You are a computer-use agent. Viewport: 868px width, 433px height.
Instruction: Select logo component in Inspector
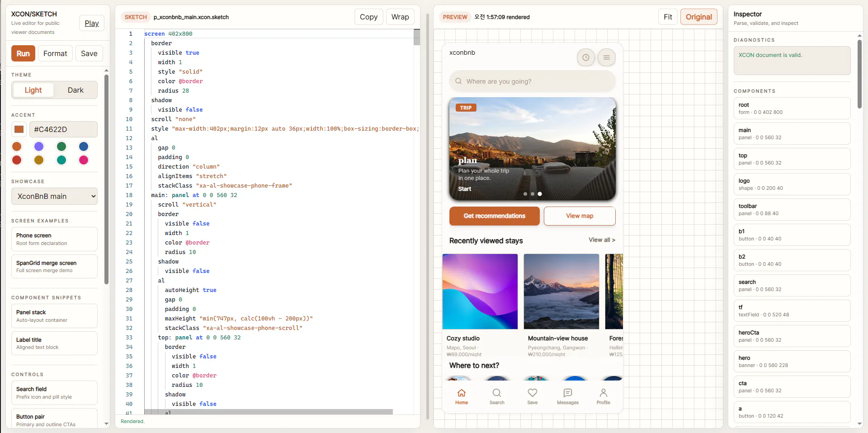coord(792,184)
